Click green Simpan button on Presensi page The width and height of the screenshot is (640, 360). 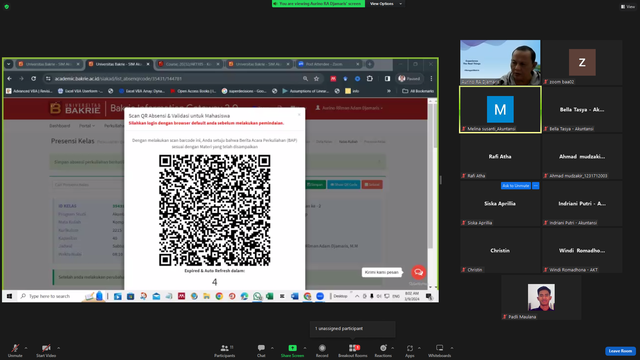tap(316, 184)
